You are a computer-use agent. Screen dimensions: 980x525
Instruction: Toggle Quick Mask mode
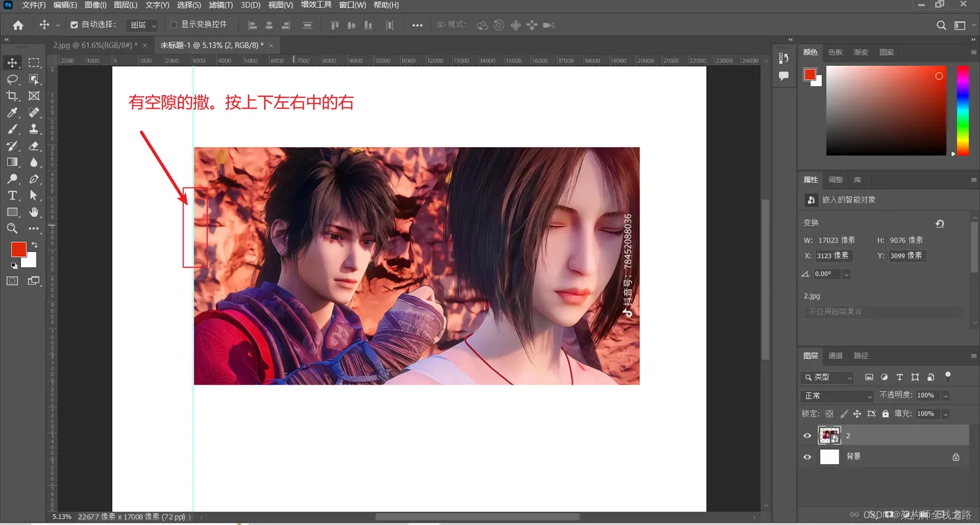pyautogui.click(x=13, y=281)
